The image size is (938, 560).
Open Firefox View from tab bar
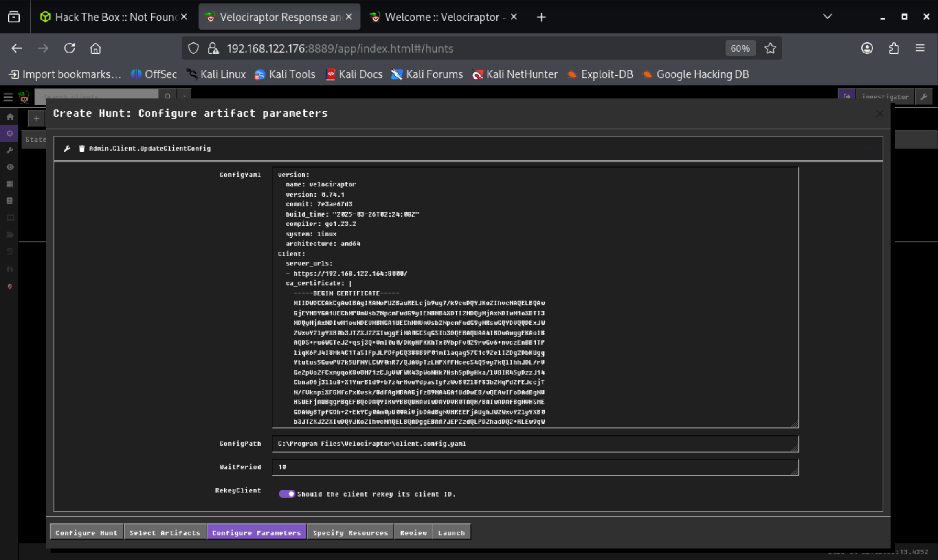point(14,17)
